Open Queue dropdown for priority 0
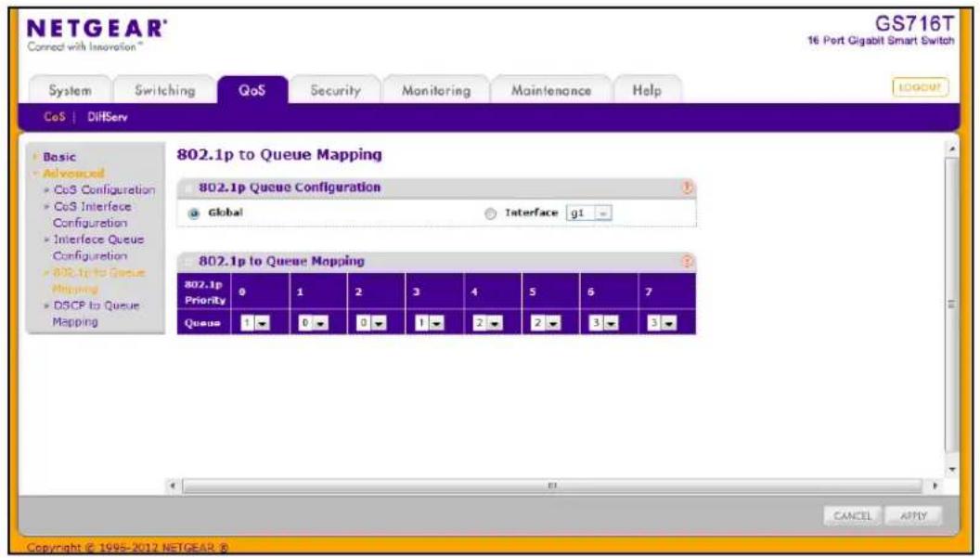This screenshot has height=558, width=980. click(x=255, y=323)
